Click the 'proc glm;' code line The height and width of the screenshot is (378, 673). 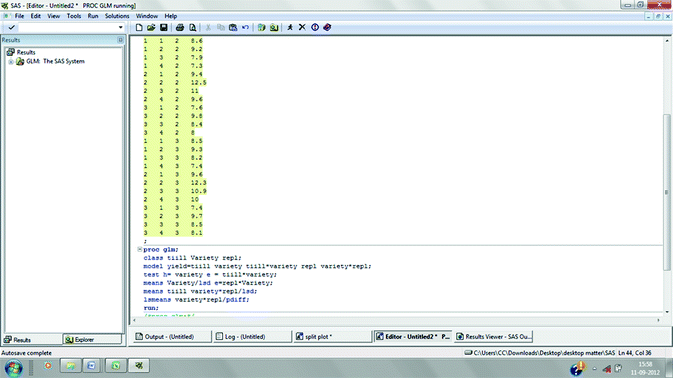tap(161, 249)
